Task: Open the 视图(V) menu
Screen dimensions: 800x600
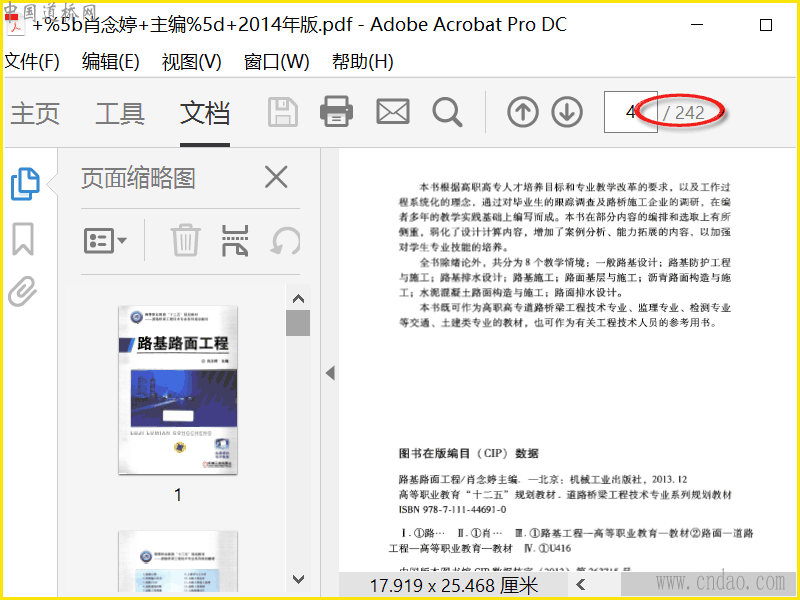Action: pyautogui.click(x=191, y=62)
